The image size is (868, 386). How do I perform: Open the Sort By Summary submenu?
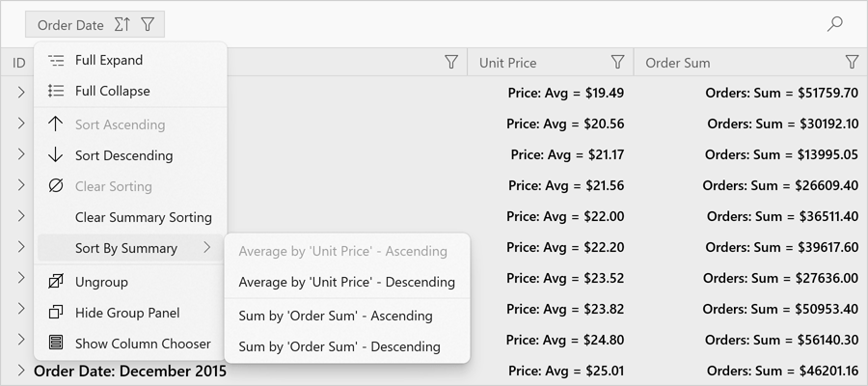point(126,248)
